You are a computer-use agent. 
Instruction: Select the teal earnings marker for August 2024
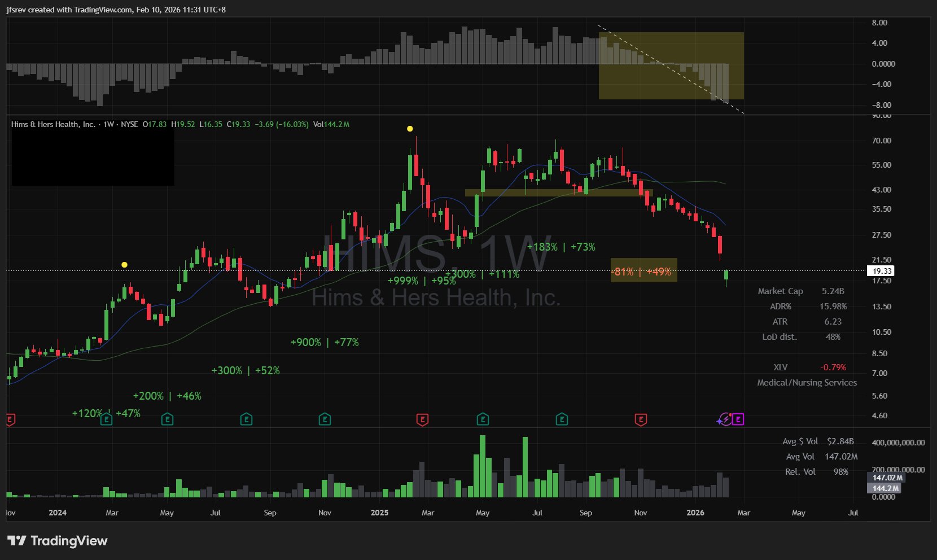(x=246, y=419)
